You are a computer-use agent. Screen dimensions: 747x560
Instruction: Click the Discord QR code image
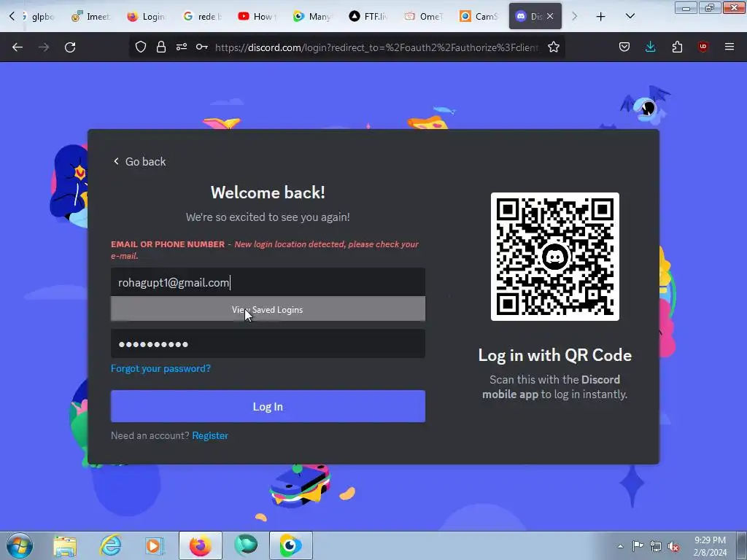coord(555,256)
